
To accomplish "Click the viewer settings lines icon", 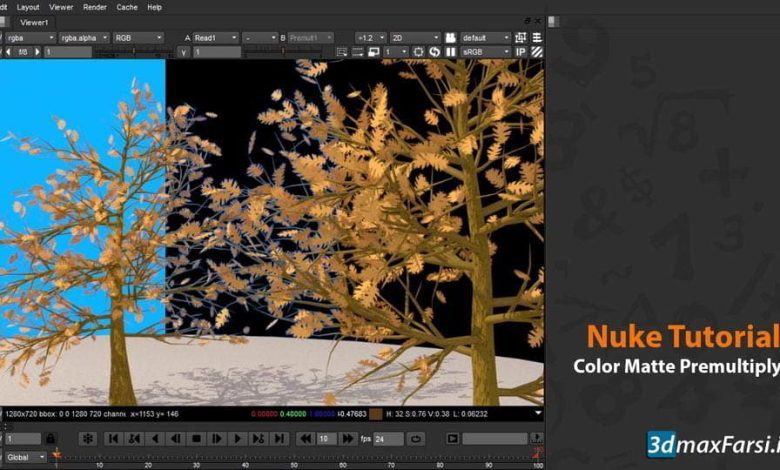I will [x=537, y=38].
